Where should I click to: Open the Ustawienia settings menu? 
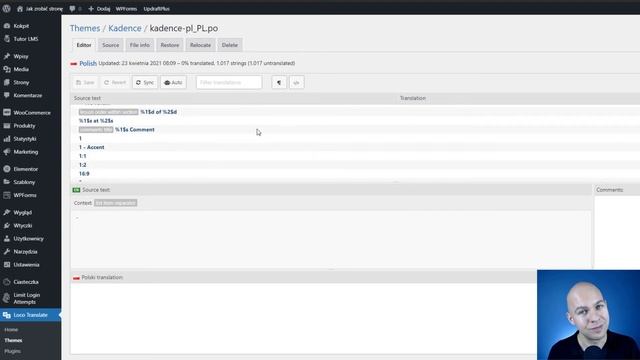(26, 264)
